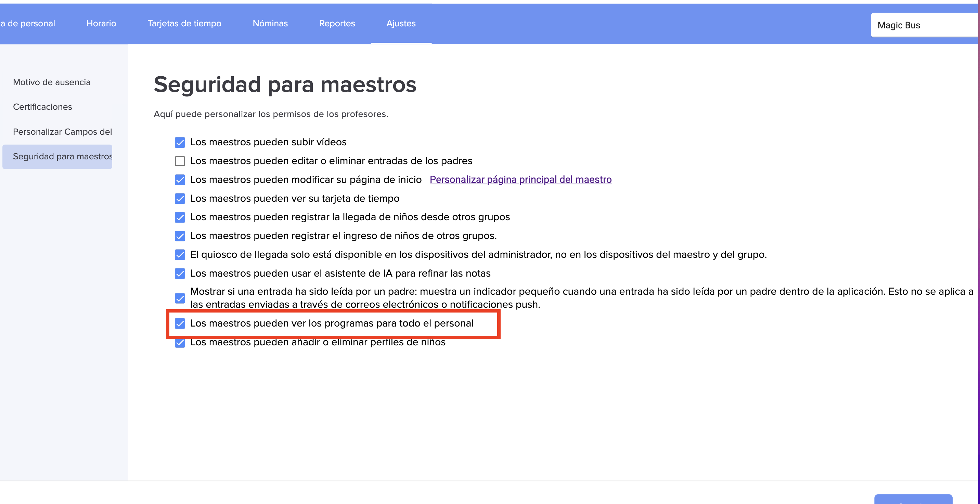
Task: Uncheck 'ver los programas para todo el personal'
Action: click(x=180, y=323)
